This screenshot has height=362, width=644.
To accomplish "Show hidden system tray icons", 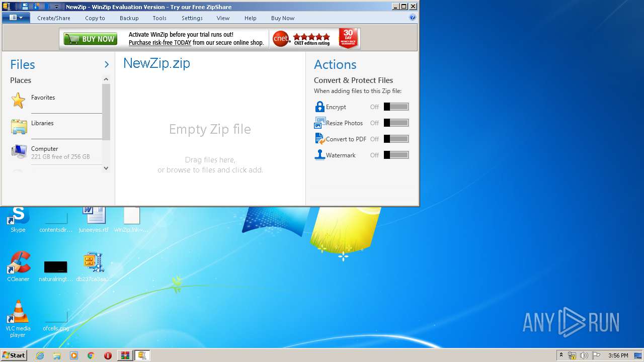I will [561, 355].
